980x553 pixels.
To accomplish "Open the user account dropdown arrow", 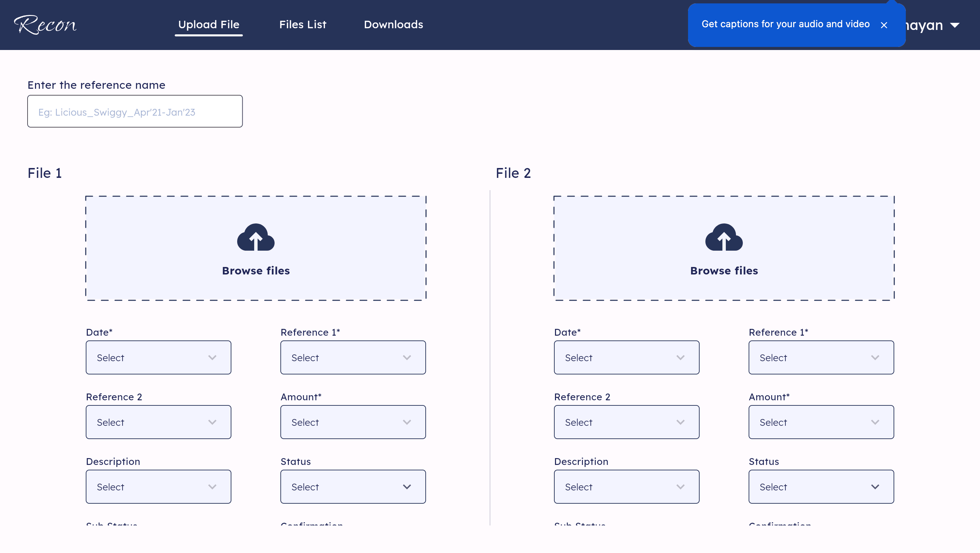I will [x=954, y=26].
